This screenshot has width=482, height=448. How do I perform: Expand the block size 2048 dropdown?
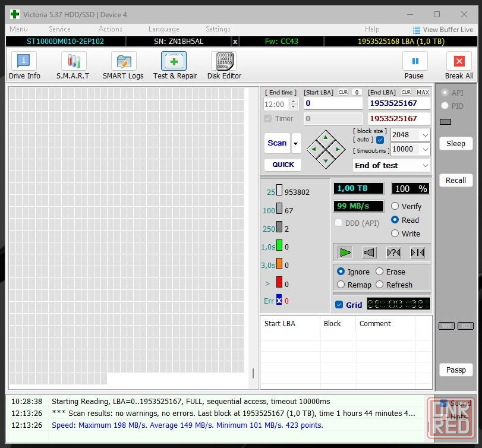pos(425,135)
